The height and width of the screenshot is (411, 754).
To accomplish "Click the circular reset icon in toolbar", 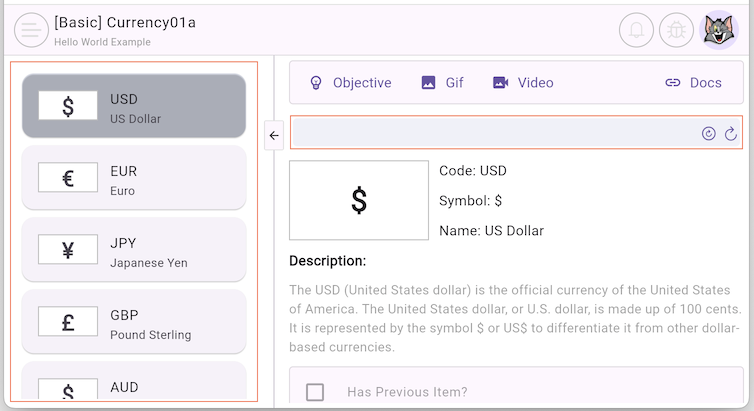I will point(709,134).
